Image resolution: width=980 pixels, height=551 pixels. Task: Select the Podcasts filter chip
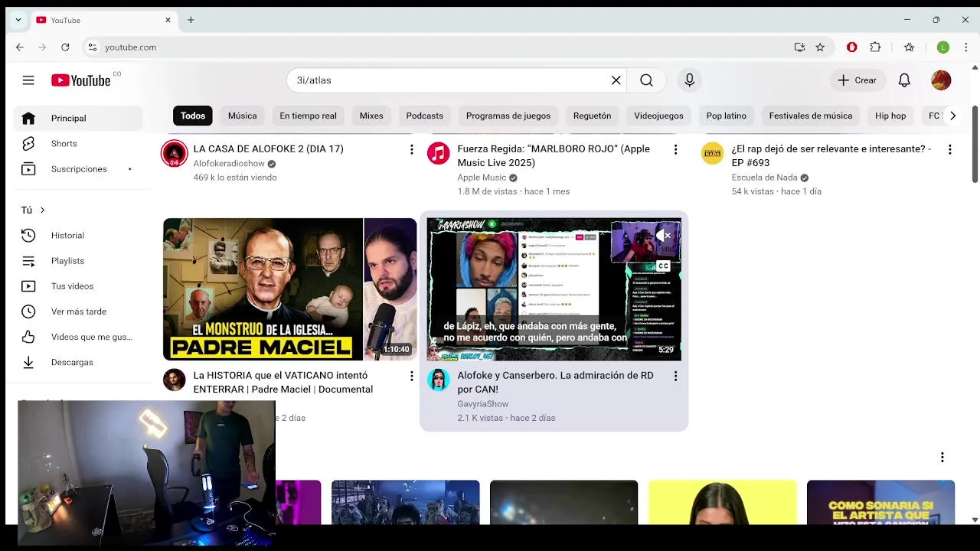coord(425,116)
